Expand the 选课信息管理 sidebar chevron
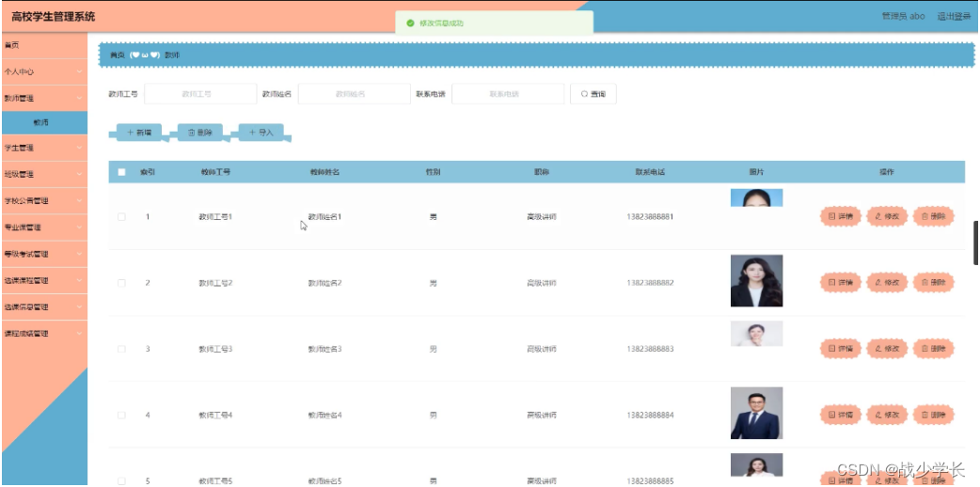The height and width of the screenshot is (487, 980). coord(79,307)
